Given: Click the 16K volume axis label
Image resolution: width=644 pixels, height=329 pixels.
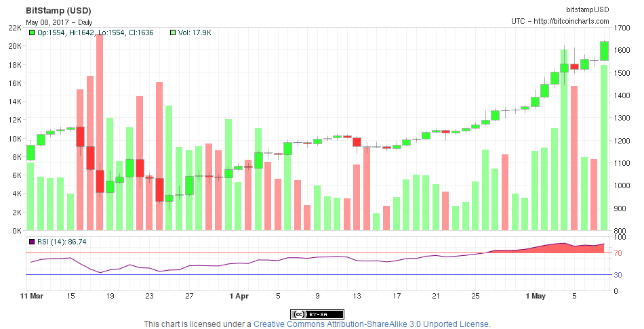Looking at the screenshot, I should 15,83.
